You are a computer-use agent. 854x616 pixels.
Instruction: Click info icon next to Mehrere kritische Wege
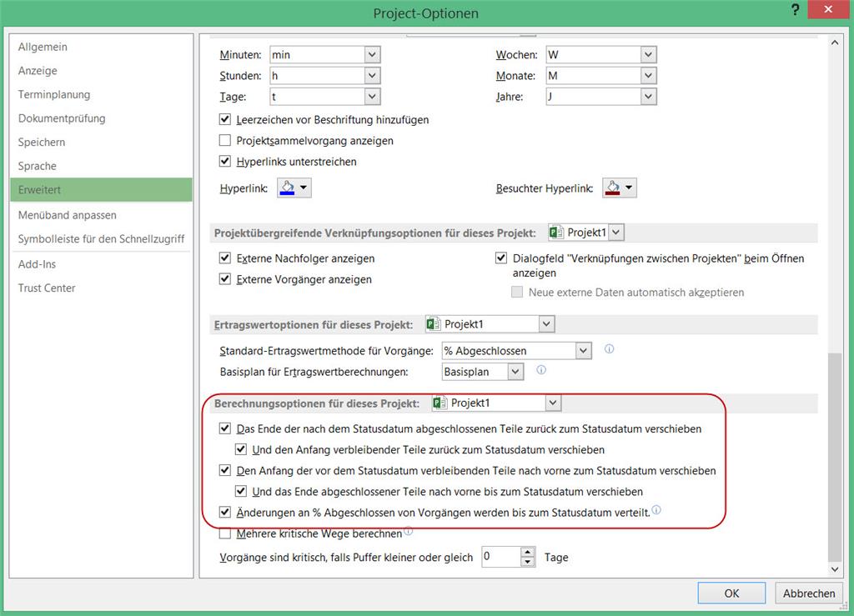click(x=408, y=531)
